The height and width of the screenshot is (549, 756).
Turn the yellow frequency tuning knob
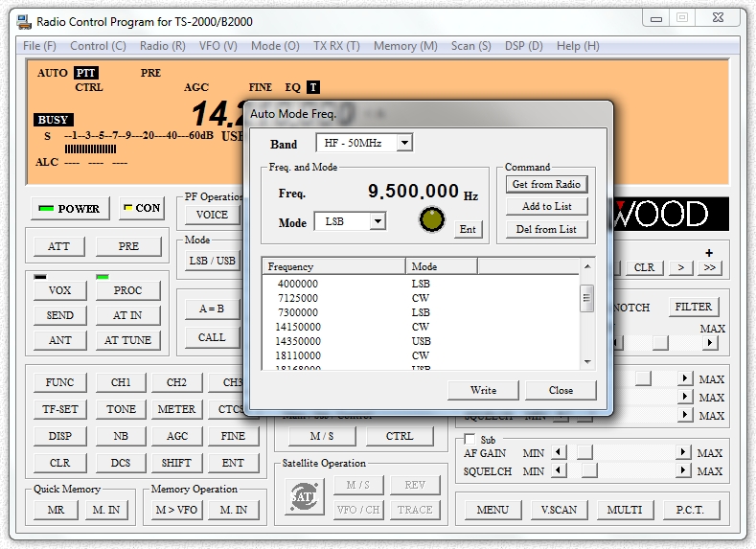tap(432, 219)
